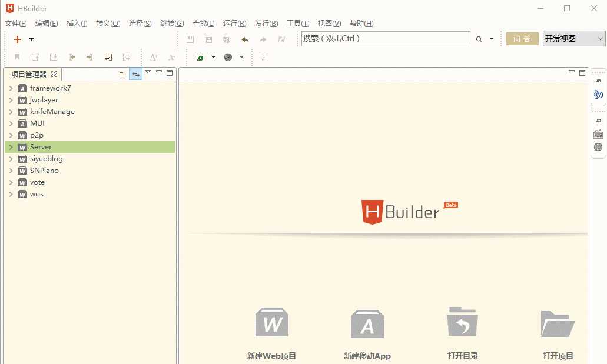The height and width of the screenshot is (364, 607).
Task: Close the 项目管理器 tab via X
Action: [x=54, y=74]
